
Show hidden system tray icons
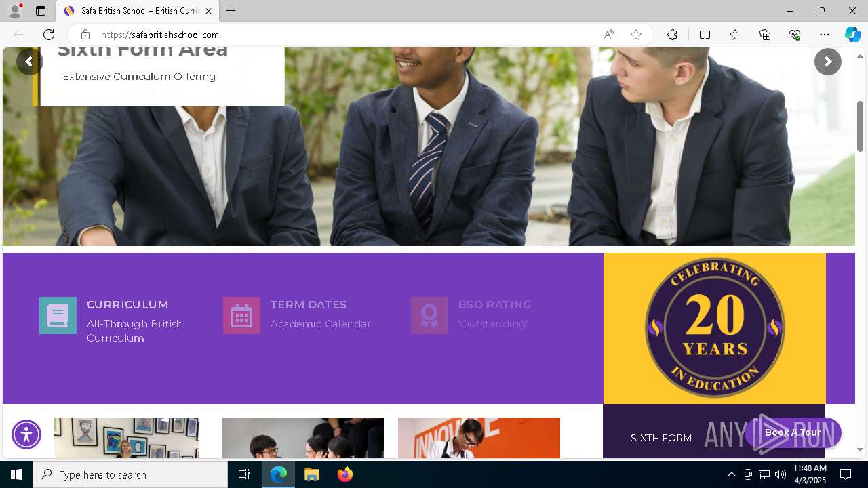[731, 474]
